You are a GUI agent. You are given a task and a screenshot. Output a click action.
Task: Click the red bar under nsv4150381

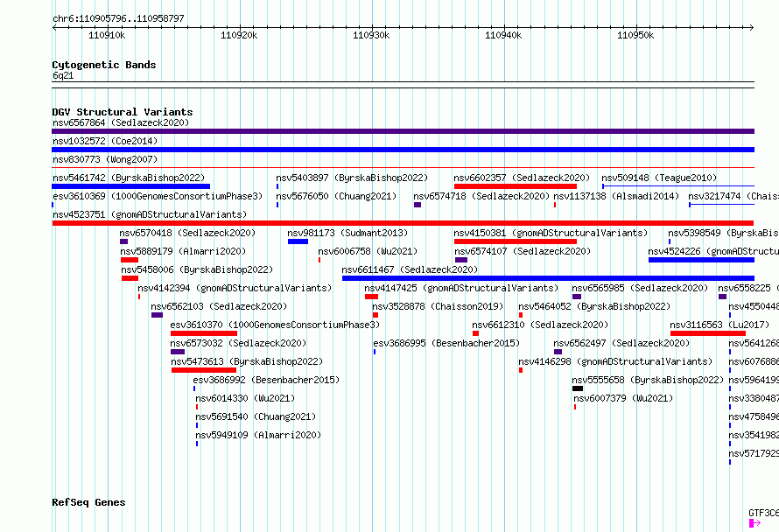pyautogui.click(x=516, y=241)
